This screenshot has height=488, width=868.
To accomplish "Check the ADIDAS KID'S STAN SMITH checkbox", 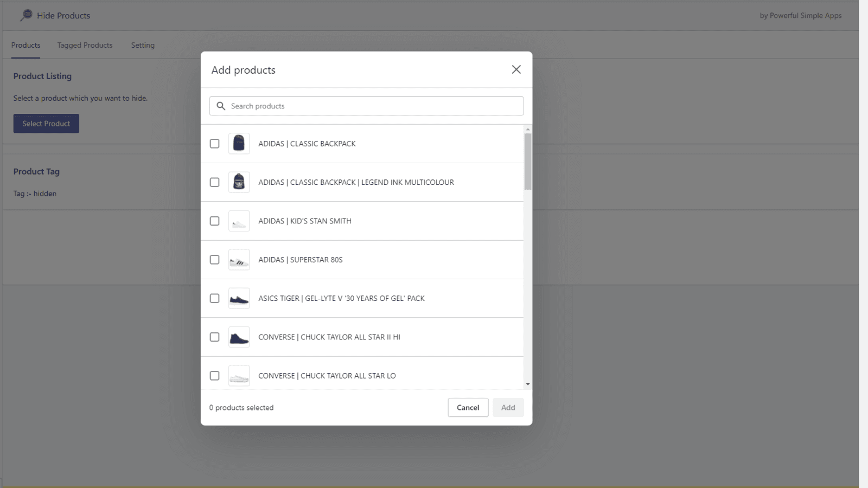I will 214,221.
